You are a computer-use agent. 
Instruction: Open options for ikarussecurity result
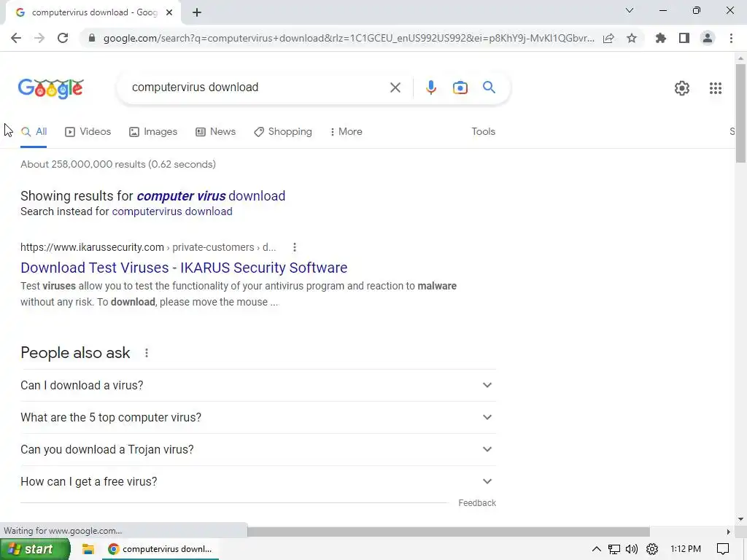(x=295, y=247)
